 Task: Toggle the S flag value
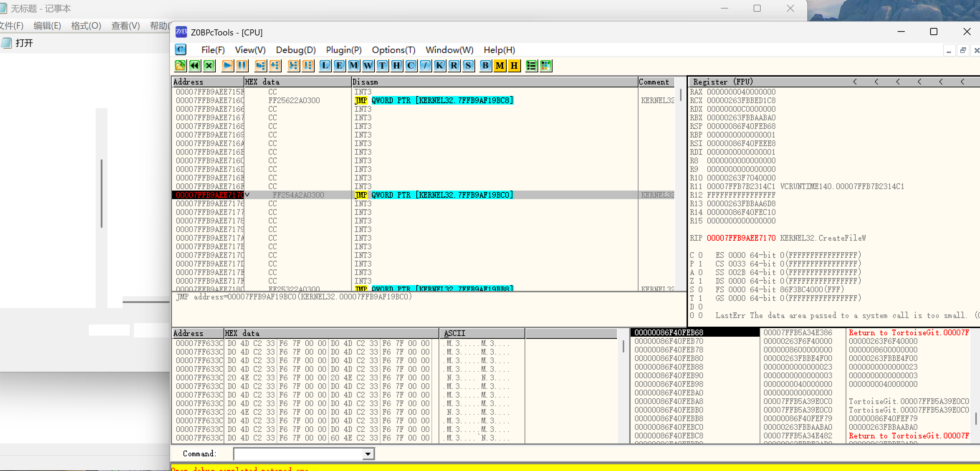coord(700,290)
